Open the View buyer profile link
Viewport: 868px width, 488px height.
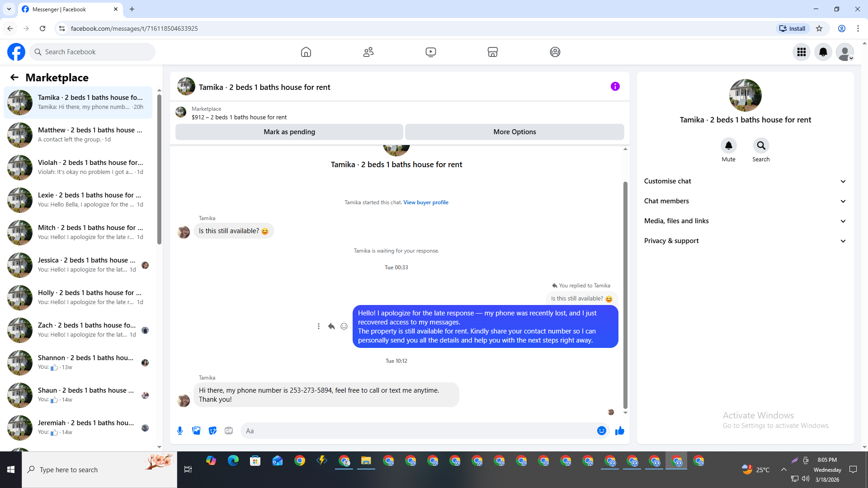pos(426,202)
